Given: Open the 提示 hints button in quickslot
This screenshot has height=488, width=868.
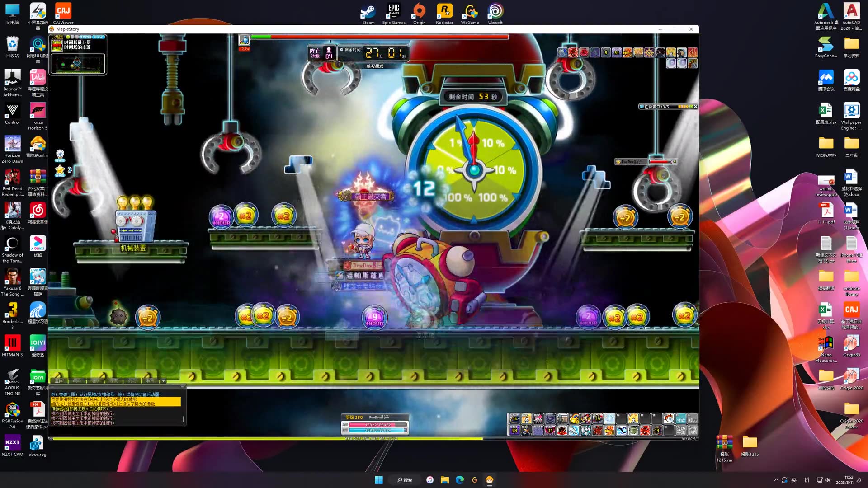Looking at the screenshot, I should [693, 418].
